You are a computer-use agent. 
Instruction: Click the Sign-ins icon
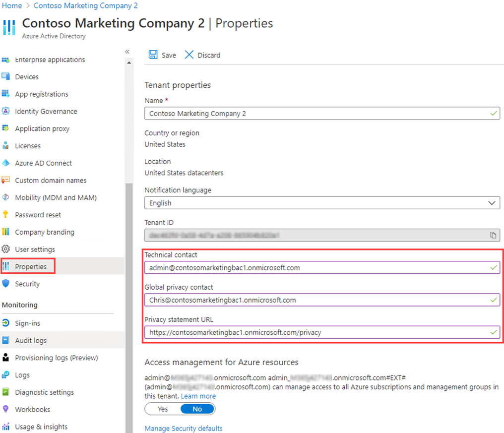[5, 323]
